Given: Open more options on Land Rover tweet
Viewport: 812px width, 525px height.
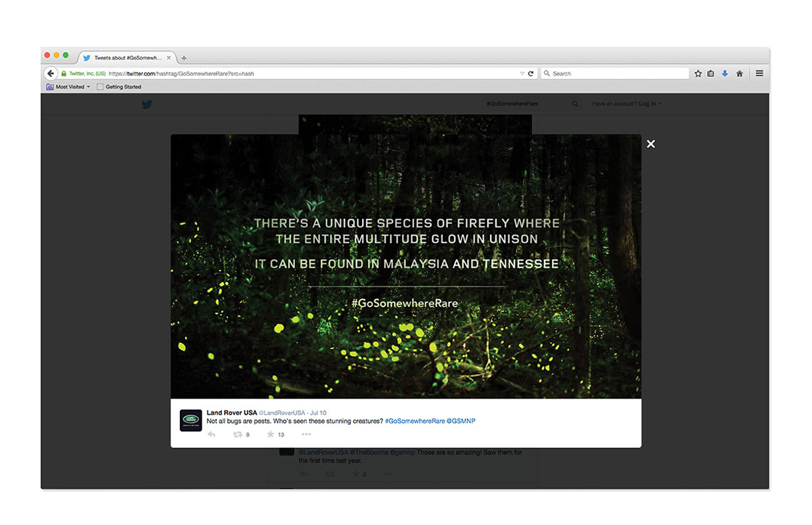Looking at the screenshot, I should point(306,434).
